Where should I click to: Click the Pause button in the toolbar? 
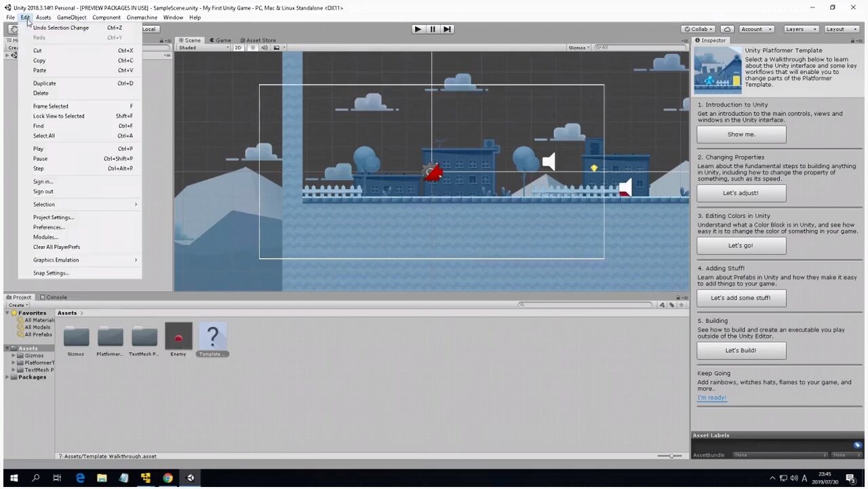(x=433, y=29)
